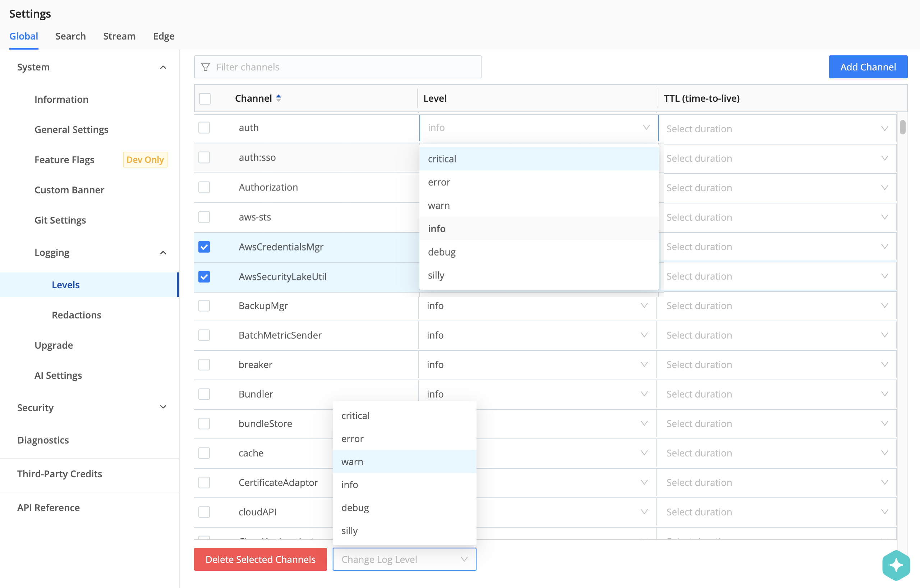Switch to the Stream tab

[x=119, y=36]
